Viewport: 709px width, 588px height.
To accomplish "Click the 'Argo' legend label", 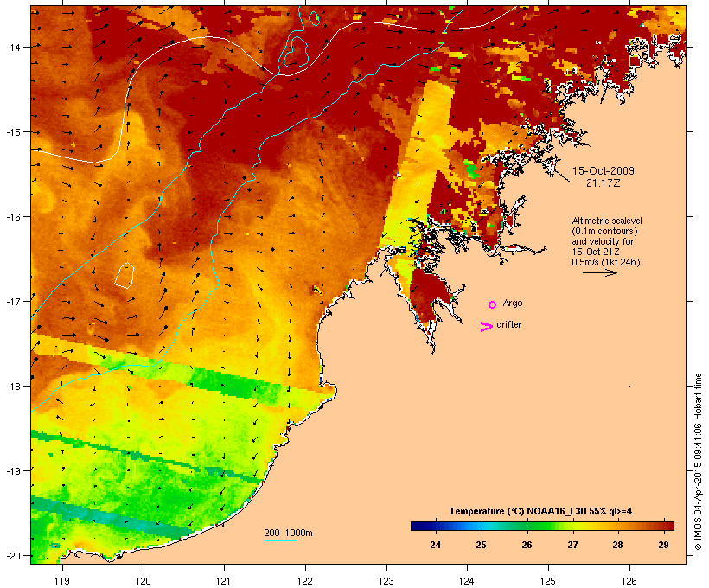I will [x=513, y=303].
